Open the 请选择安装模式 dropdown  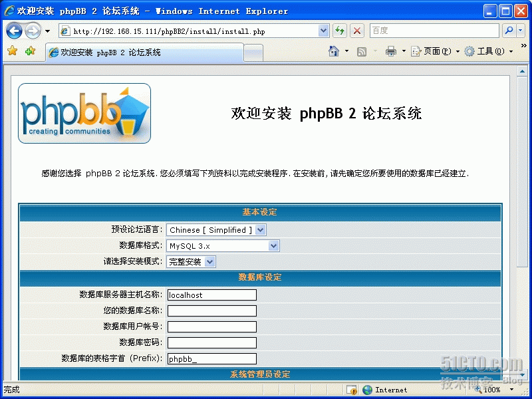191,262
